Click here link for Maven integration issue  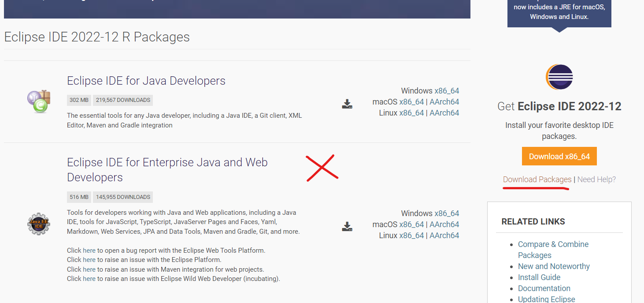coord(89,269)
